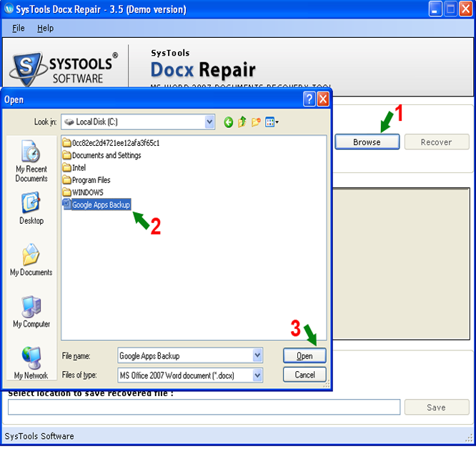Open My Recent Documents shortcut
Viewport: 476px width, 449px height.
pyautogui.click(x=31, y=161)
